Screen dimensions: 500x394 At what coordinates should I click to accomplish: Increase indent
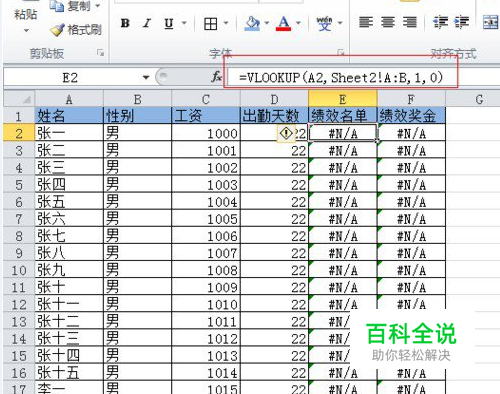[x=462, y=22]
